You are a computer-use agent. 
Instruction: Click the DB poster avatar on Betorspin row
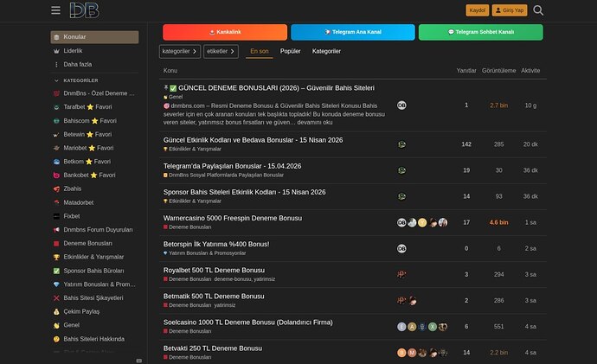pos(401,249)
